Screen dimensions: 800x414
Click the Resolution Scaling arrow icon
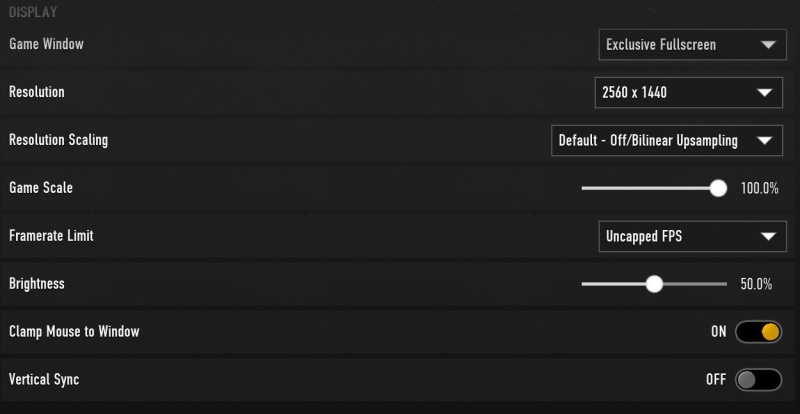pos(767,141)
